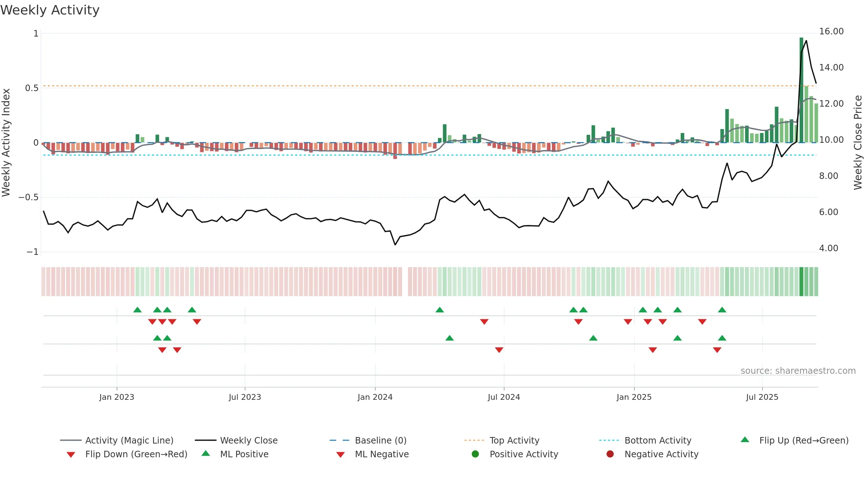The width and height of the screenshot is (868, 488).
Task: Click the first pink heat strip cell
Action: 43,282
